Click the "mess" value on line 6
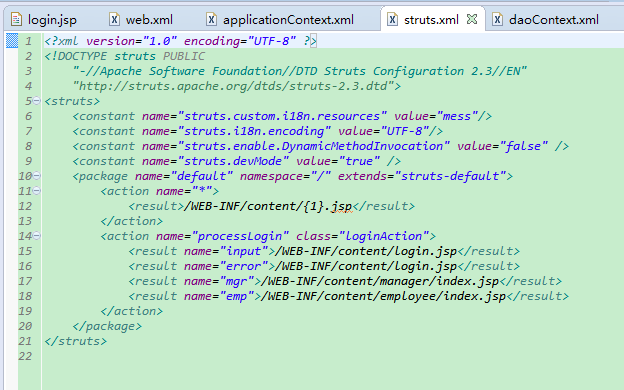This screenshot has height=390, width=624. tap(457, 116)
